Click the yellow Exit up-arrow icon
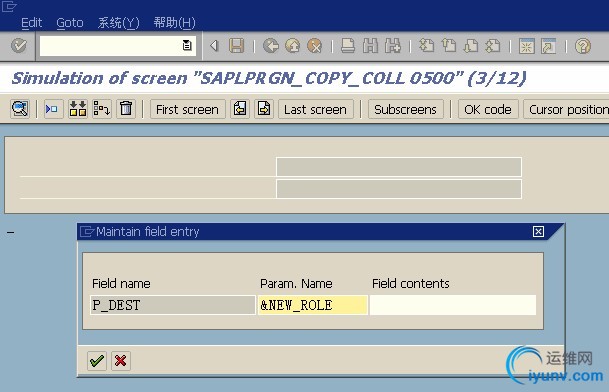This screenshot has width=609, height=392. click(x=292, y=46)
